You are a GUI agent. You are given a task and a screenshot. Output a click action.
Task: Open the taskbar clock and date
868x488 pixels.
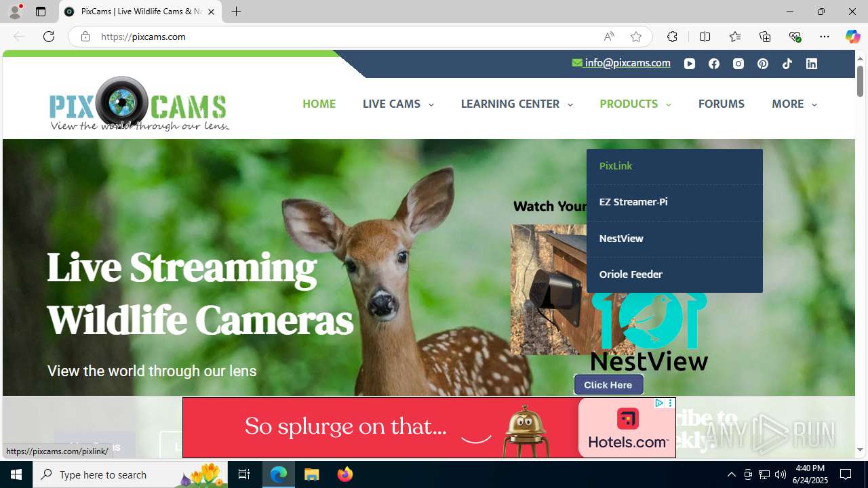pos(810,474)
